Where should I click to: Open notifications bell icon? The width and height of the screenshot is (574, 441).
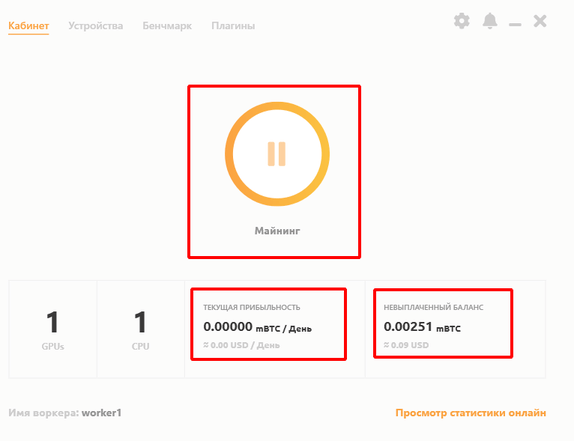point(490,21)
